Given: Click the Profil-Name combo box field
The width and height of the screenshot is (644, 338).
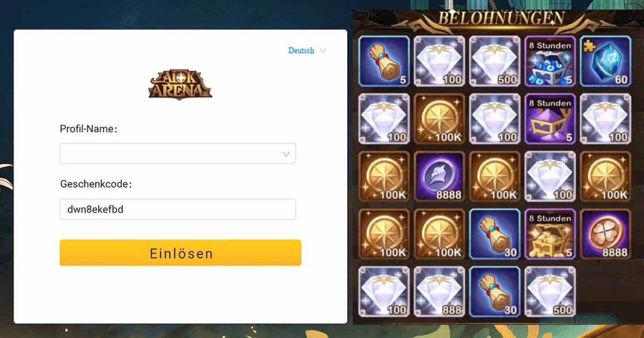Looking at the screenshot, I should point(178,153).
